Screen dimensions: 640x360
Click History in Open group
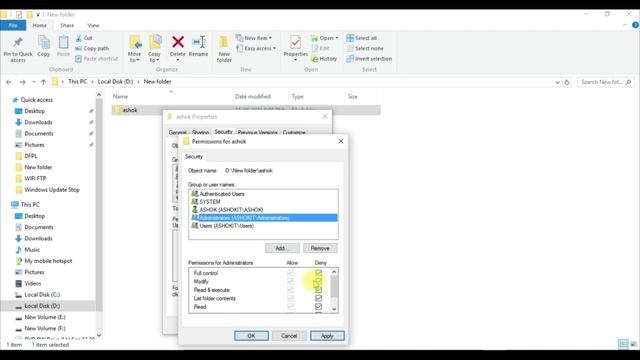coord(324,59)
